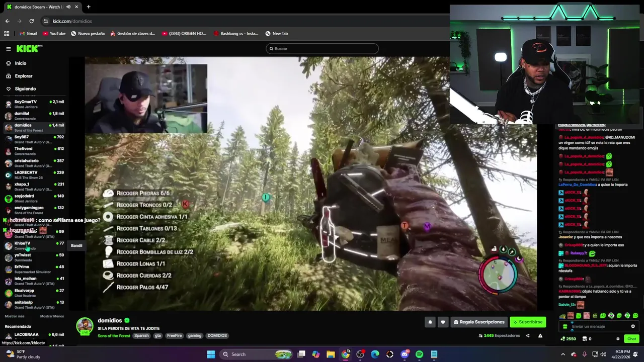This screenshot has width=644, height=362.
Task: Open flashbang cs - Insta... bookmark
Action: (x=236, y=34)
